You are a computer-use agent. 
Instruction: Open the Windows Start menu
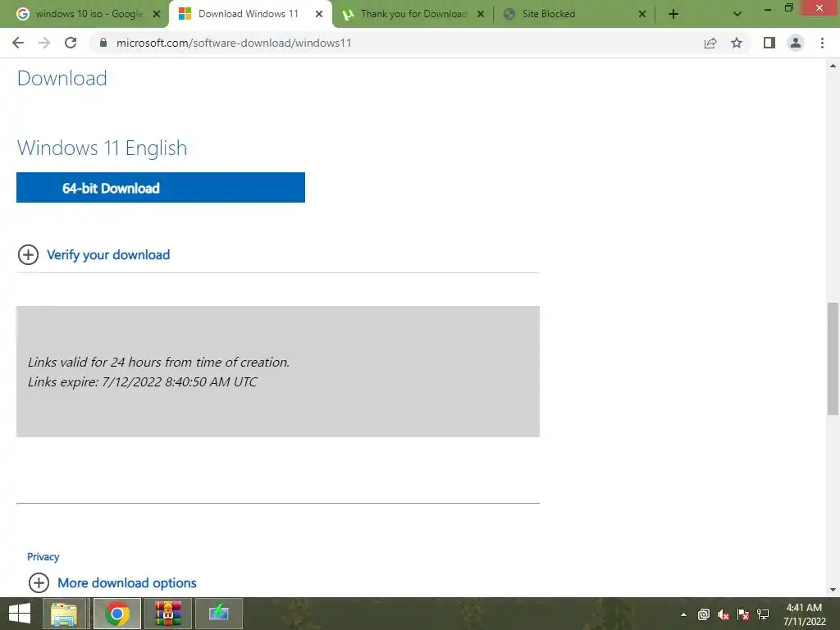point(20,614)
